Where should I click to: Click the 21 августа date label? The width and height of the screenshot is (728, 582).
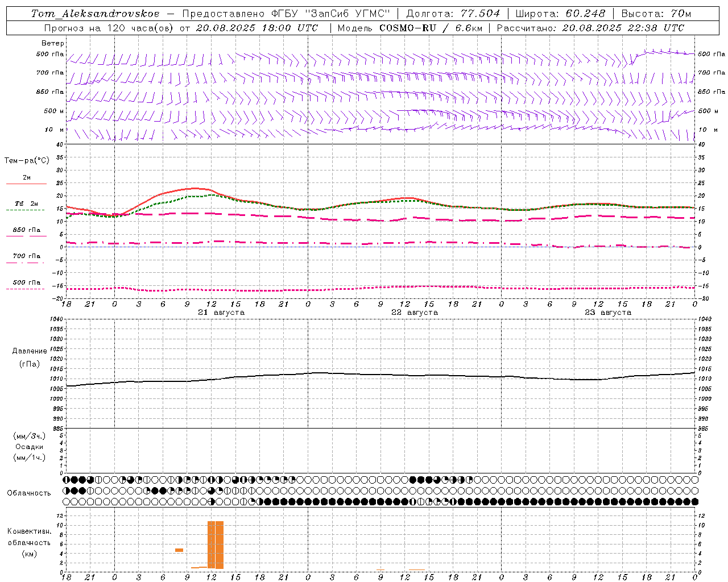(221, 313)
